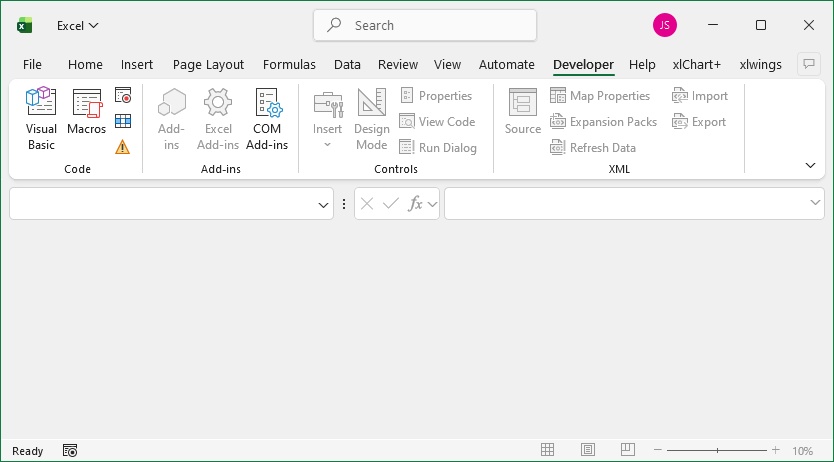Viewport: 834px width, 462px height.
Task: Switch to the Formulas tab
Action: (x=289, y=64)
